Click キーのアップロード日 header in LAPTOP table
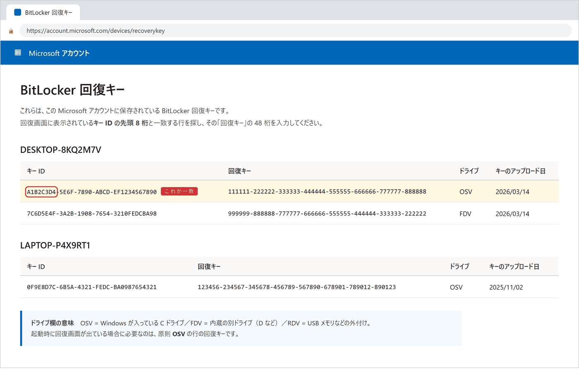The width and height of the screenshot is (579, 392). (514, 266)
